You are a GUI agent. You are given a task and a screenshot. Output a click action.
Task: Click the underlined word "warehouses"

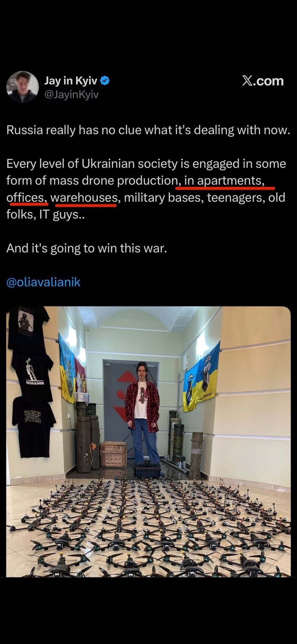pos(84,198)
